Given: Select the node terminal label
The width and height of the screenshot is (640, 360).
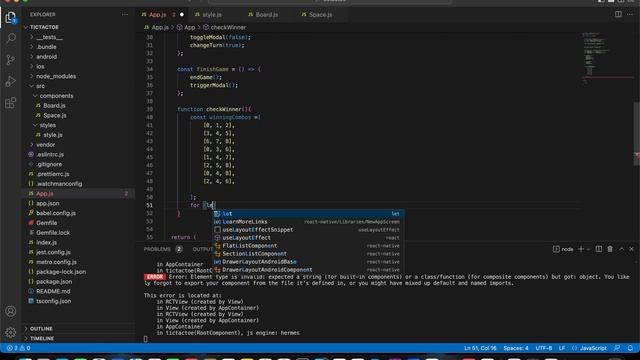Looking at the screenshot, I should [x=563, y=249].
